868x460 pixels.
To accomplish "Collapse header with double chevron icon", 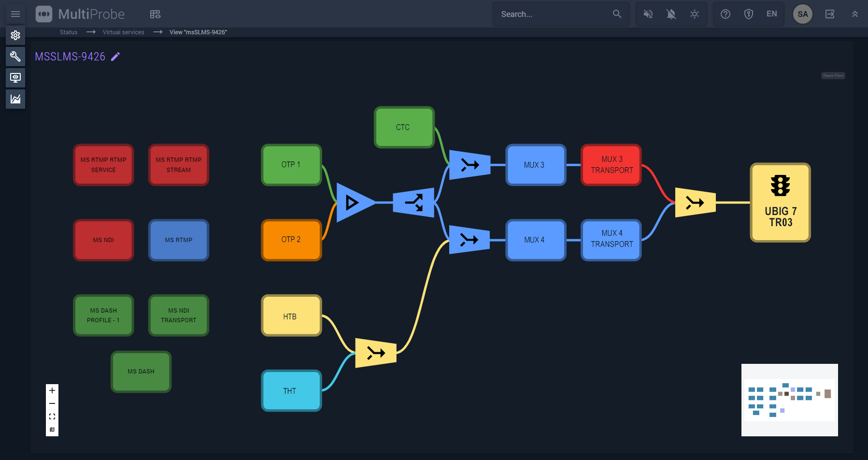I will pyautogui.click(x=855, y=14).
